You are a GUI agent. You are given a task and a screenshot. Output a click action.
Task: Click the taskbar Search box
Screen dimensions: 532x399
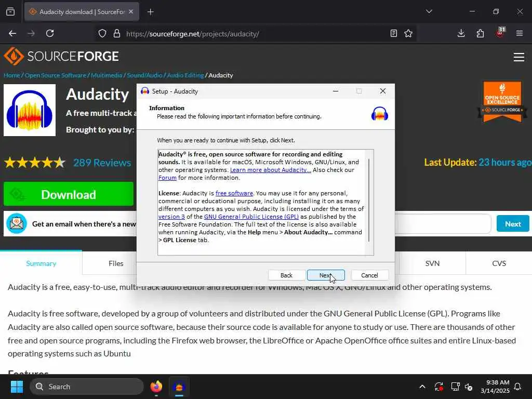coord(87,387)
